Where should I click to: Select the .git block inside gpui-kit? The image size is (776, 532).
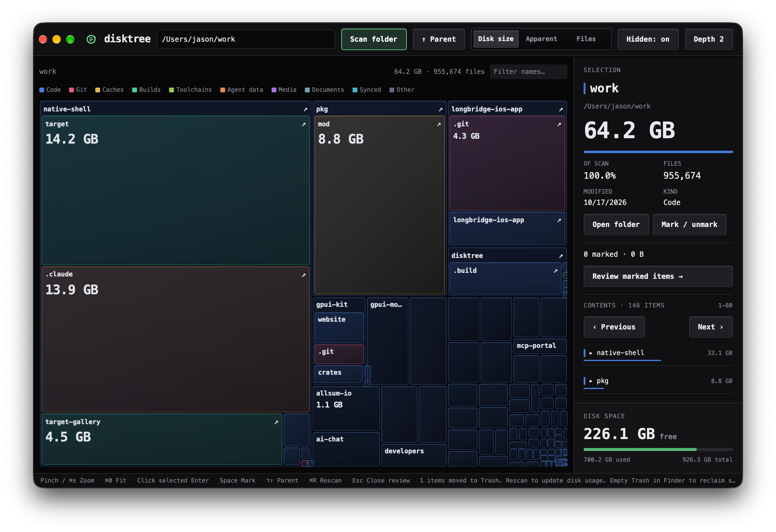point(339,354)
